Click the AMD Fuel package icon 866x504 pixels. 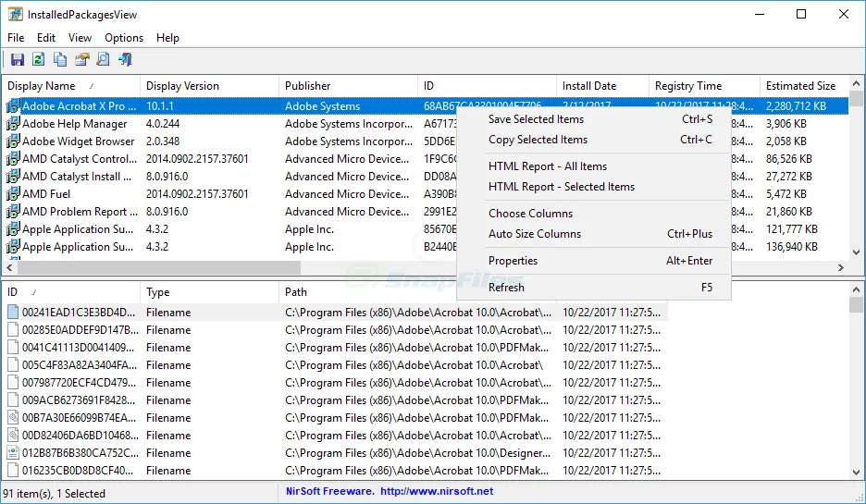pos(13,194)
